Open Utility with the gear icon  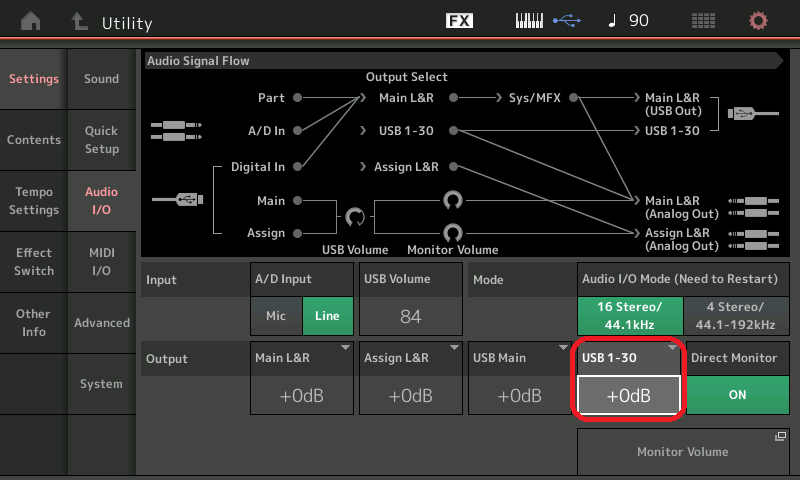[x=759, y=21]
